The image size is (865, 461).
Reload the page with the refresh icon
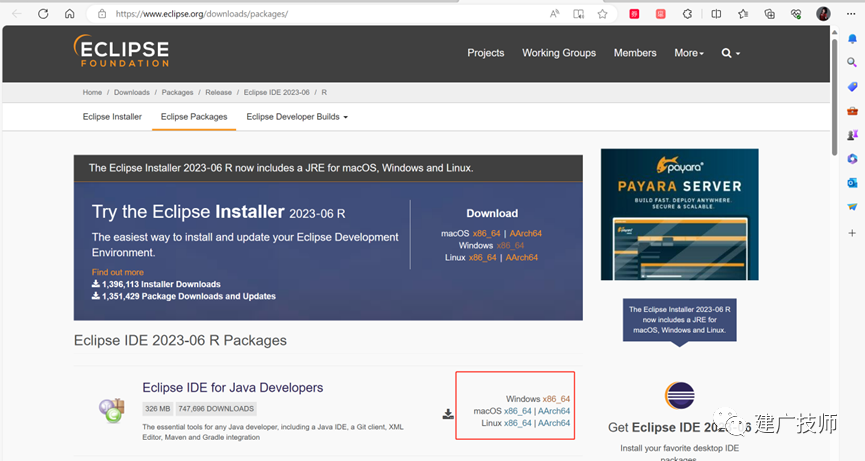pos(43,14)
